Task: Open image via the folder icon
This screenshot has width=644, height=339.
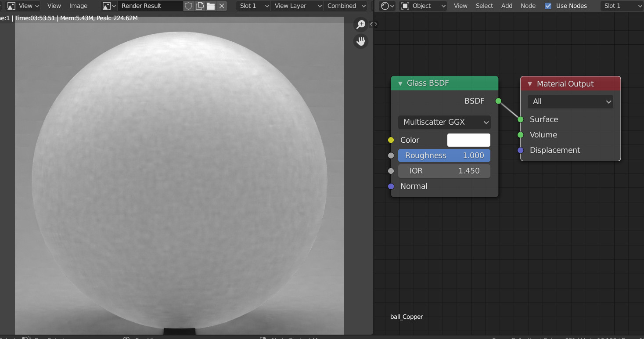Action: [211, 6]
